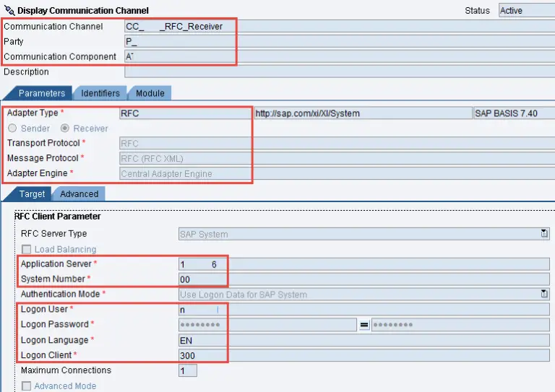The image size is (555, 392).
Task: Open the Module tab
Action: pos(150,93)
